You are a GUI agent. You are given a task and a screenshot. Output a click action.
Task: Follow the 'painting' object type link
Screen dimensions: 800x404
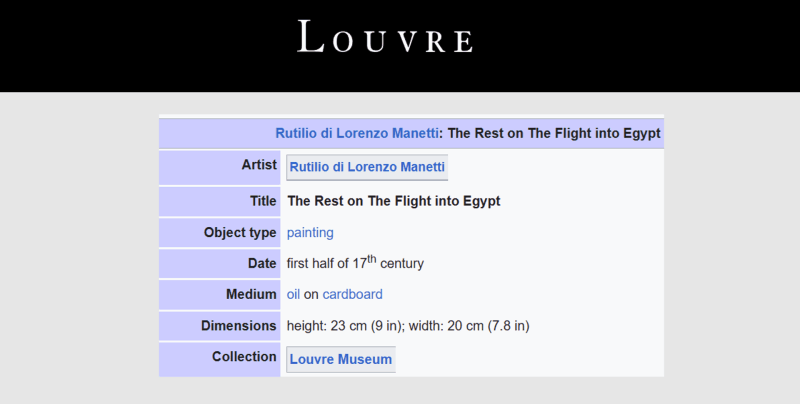[x=310, y=232]
